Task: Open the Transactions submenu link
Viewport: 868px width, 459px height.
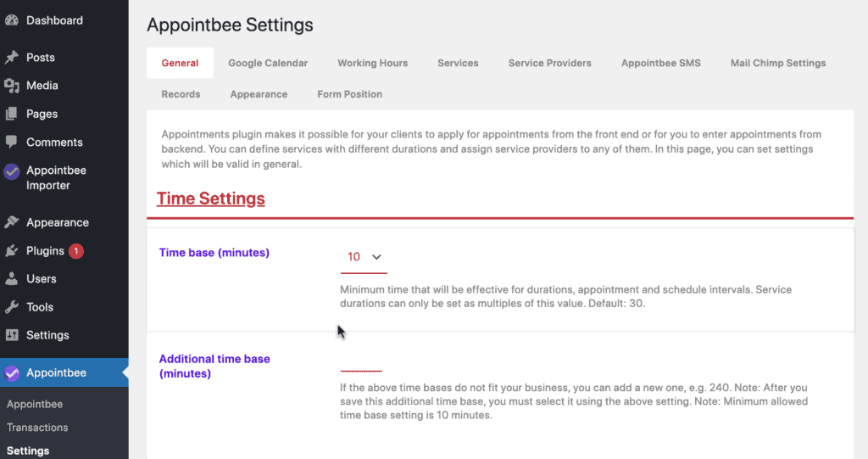Action: (x=37, y=428)
